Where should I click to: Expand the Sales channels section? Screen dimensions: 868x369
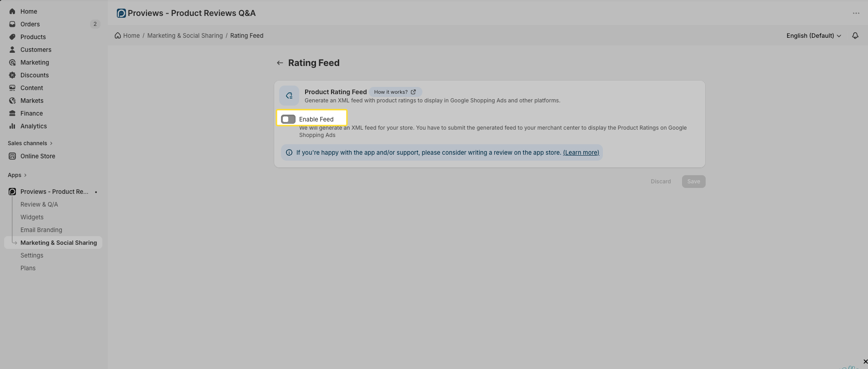(x=30, y=143)
